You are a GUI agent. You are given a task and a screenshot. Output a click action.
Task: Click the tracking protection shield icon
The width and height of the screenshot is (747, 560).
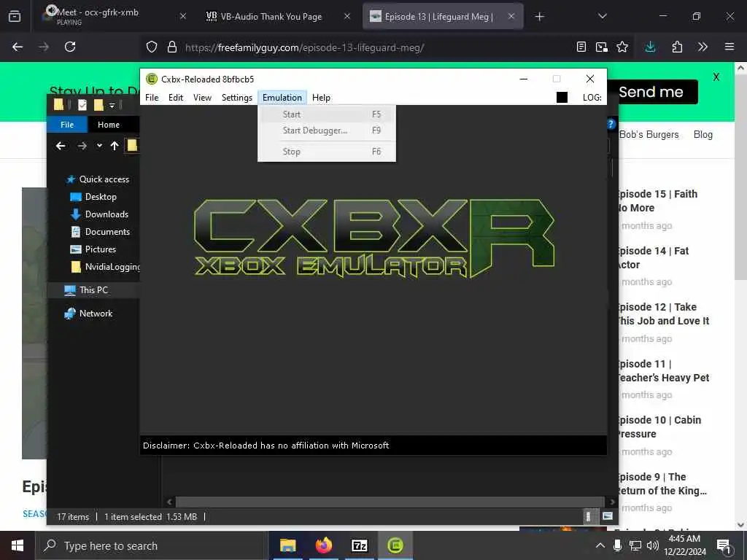point(152,47)
